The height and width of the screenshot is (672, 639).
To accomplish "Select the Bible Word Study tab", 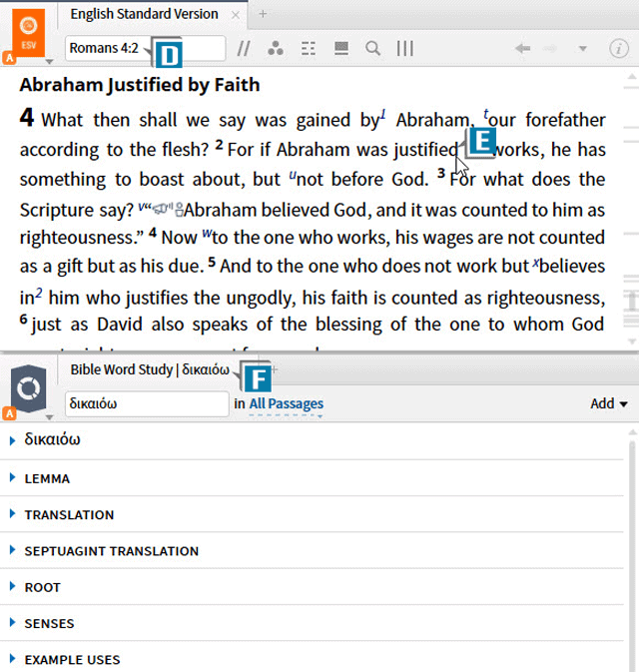I will coord(150,369).
